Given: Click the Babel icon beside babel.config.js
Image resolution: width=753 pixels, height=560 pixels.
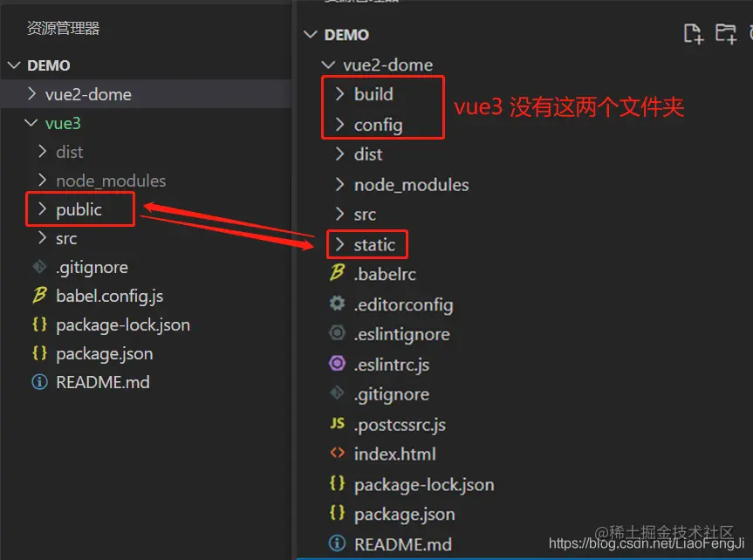Looking at the screenshot, I should (x=39, y=296).
